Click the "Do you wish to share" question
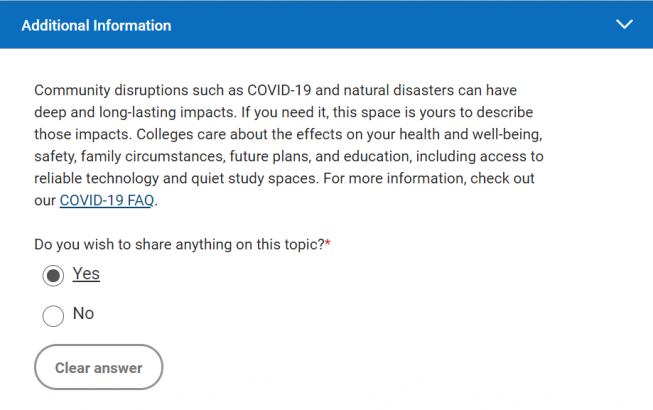This screenshot has height=410, width=653. [179, 244]
